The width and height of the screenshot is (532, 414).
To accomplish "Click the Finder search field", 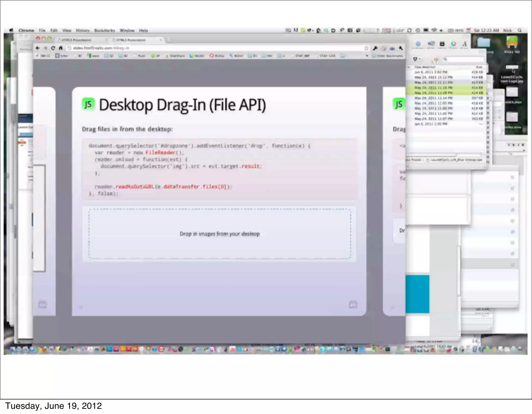I will pos(464,59).
